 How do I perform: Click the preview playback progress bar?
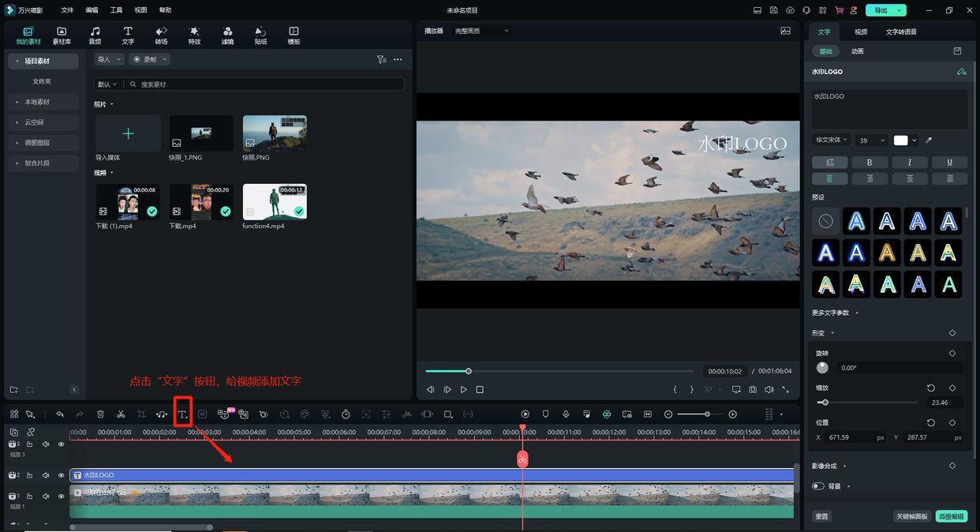pyautogui.click(x=559, y=371)
